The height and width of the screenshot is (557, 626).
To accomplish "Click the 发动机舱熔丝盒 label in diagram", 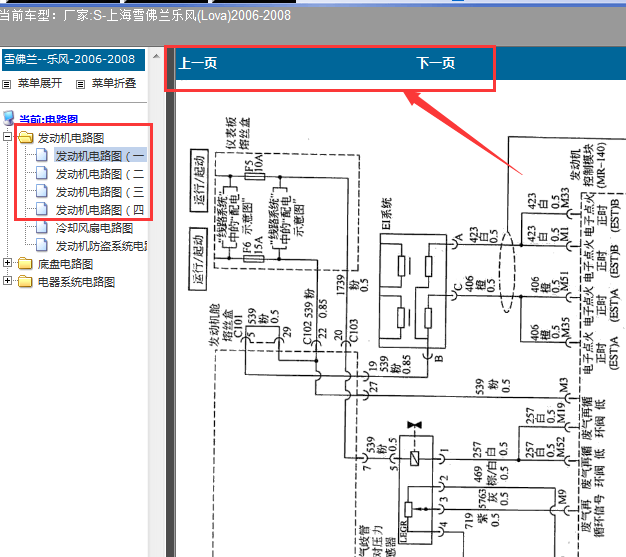I will pyautogui.click(x=221, y=324).
